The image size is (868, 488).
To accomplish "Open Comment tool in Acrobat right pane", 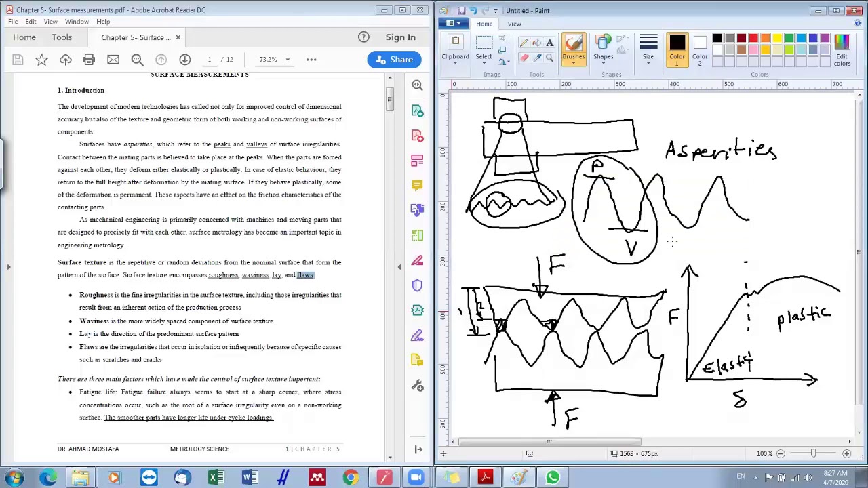I will click(417, 185).
